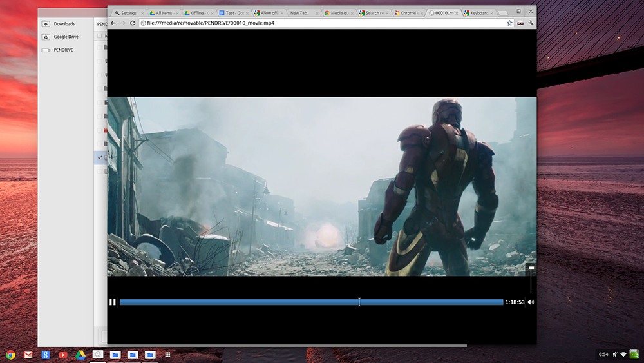Open the apps grid launcher on the shelf
Viewport: 644px width, 363px height.
tap(167, 355)
